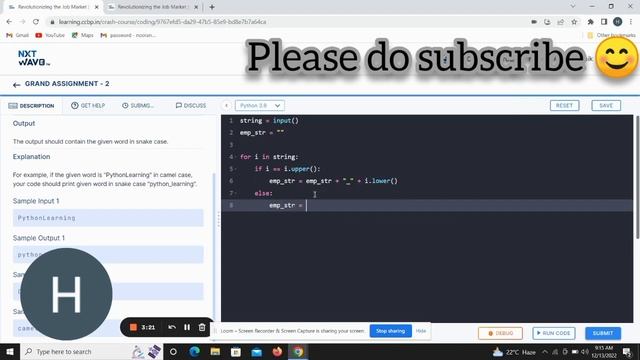Fold the else block on line 7
The width and height of the screenshot is (640, 360).
click(235, 193)
